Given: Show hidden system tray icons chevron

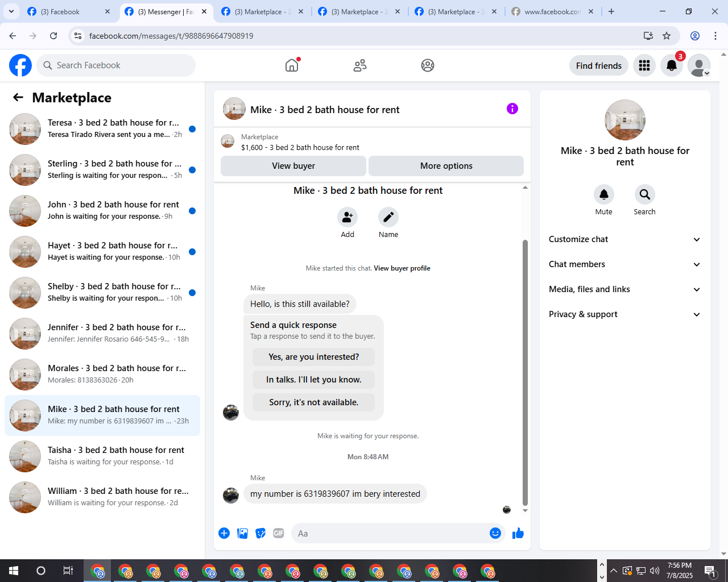Looking at the screenshot, I should click(x=613, y=571).
